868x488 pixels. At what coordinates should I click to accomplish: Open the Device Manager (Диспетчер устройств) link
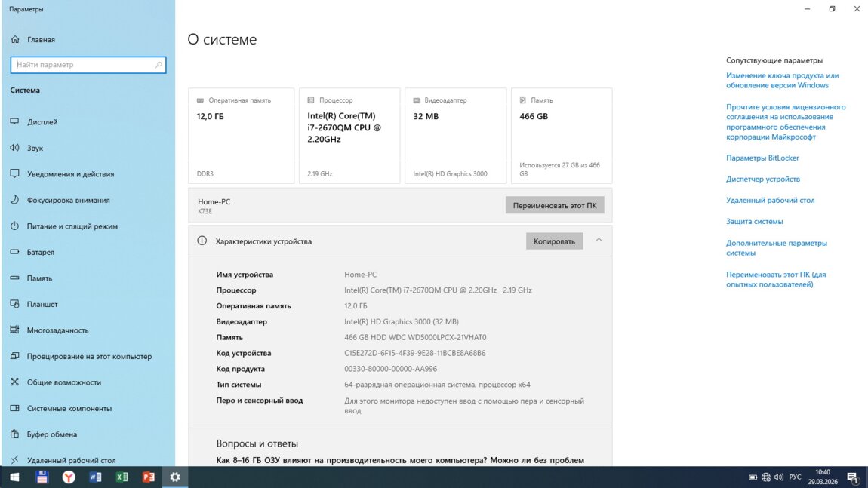(762, 180)
